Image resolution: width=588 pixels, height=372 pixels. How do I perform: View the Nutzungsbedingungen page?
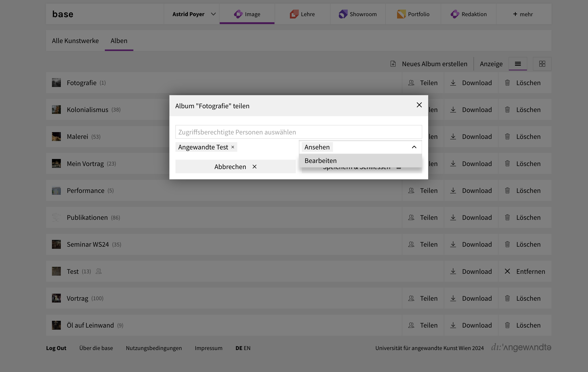pos(154,348)
